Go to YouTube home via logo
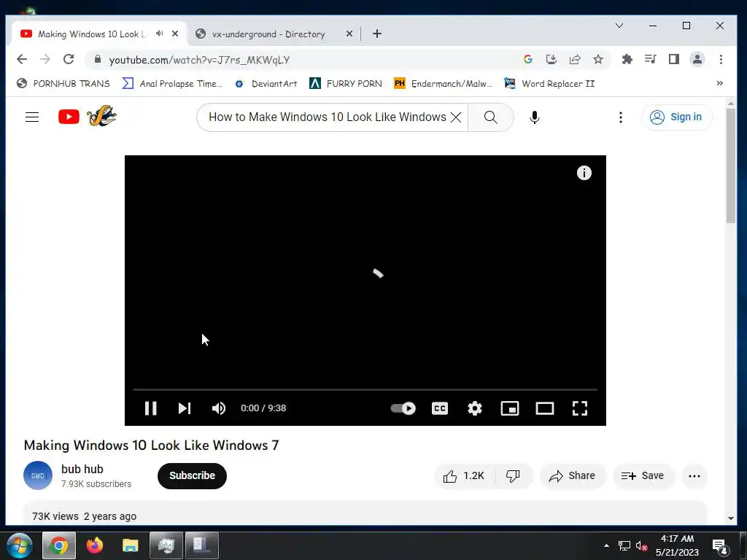Image resolution: width=747 pixels, height=560 pixels. pyautogui.click(x=69, y=117)
